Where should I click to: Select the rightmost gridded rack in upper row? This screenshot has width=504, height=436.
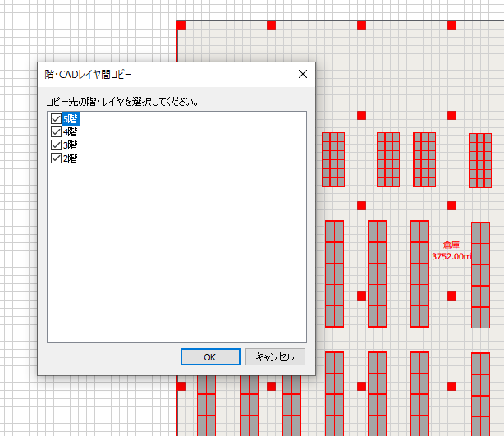(479, 161)
